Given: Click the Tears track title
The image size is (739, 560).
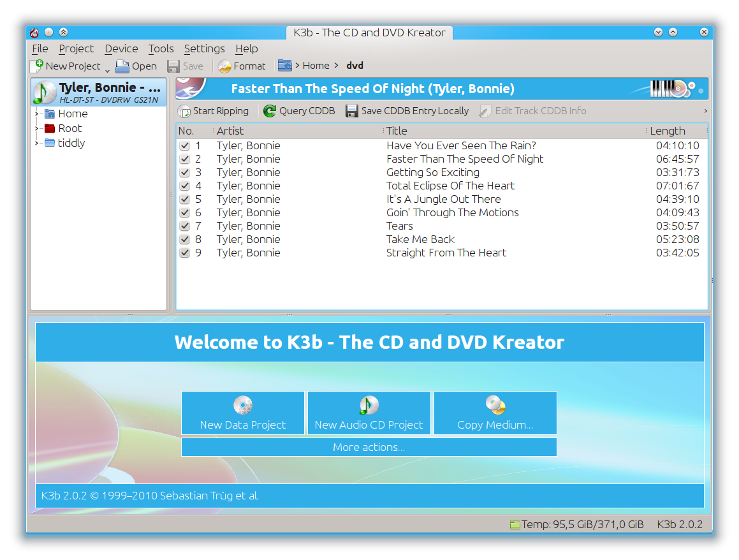Looking at the screenshot, I should point(400,226).
